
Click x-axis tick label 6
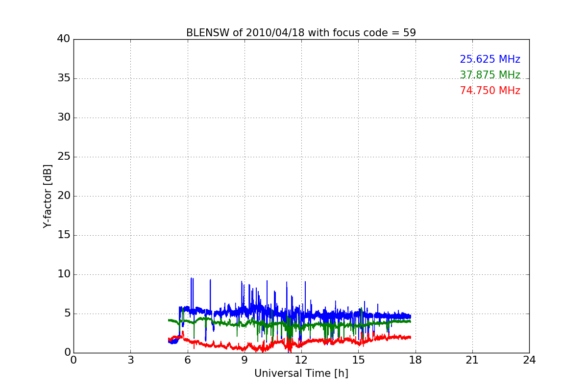[188, 360]
